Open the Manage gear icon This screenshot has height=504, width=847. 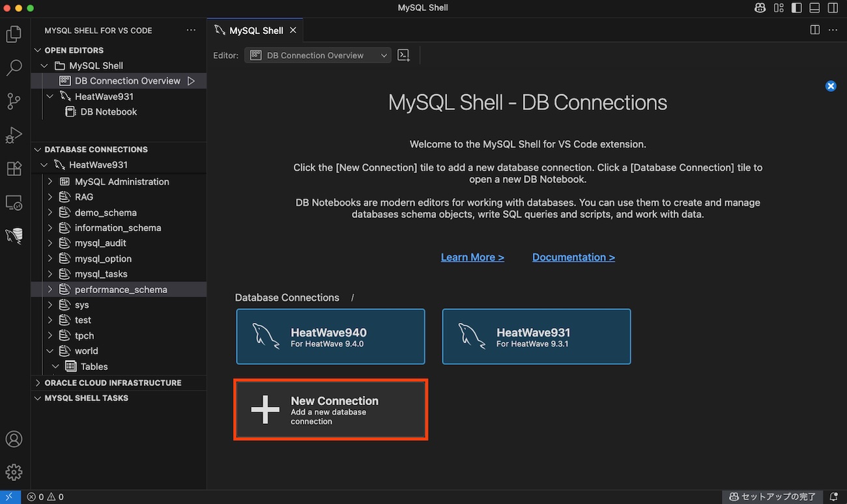(x=14, y=472)
